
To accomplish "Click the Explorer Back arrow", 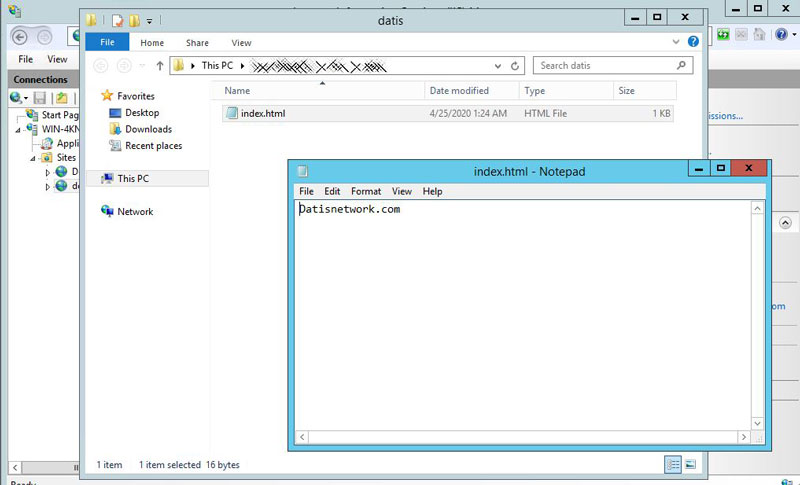I will (101, 66).
